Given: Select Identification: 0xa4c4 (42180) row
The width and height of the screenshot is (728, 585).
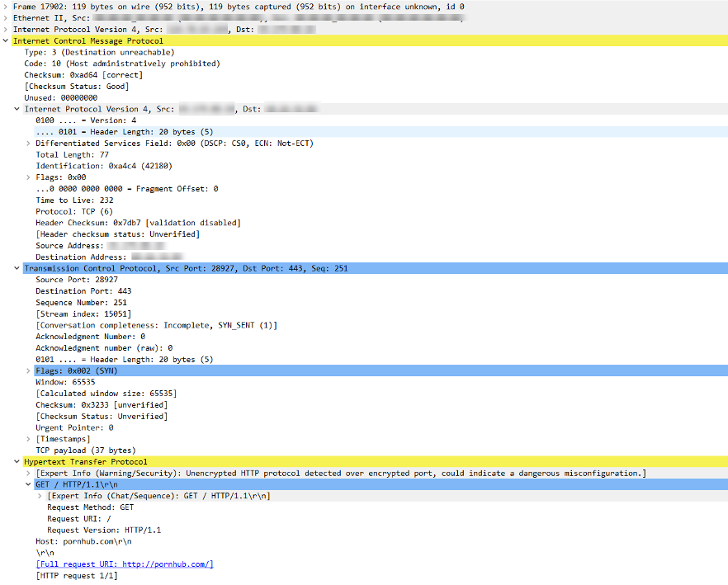Looking at the screenshot, I should click(x=104, y=166).
